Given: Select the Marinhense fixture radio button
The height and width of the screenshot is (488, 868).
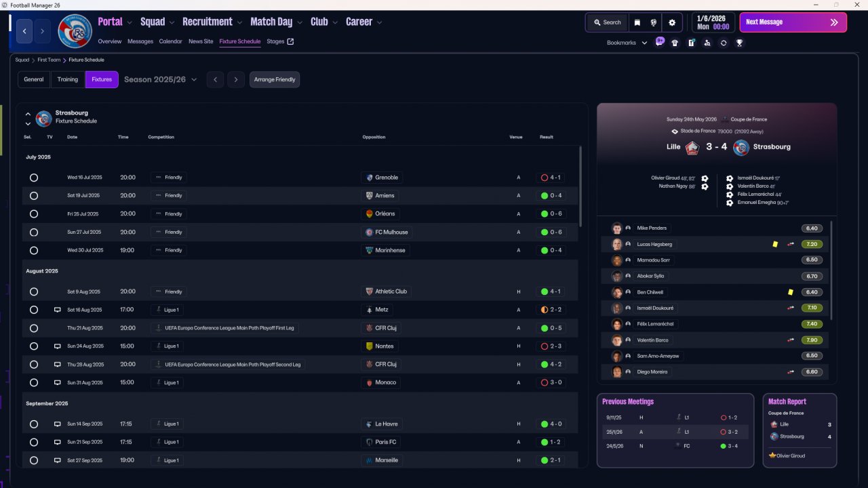Looking at the screenshot, I should click(34, 251).
